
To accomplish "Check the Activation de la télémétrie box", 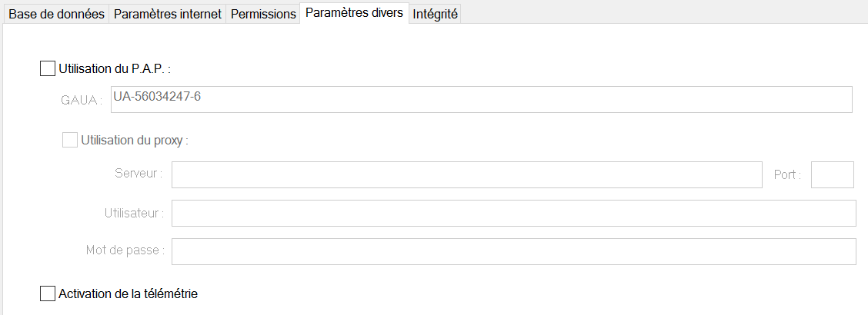I will click(x=48, y=293).
